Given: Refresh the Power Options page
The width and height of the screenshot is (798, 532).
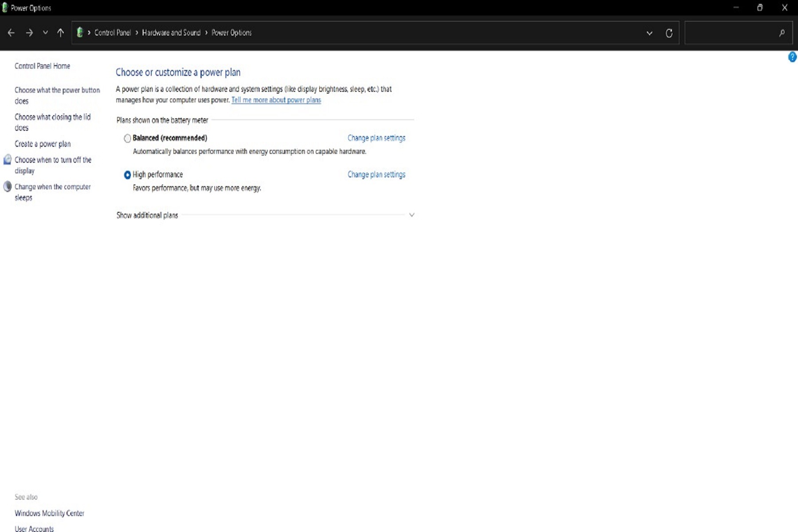Looking at the screenshot, I should pos(669,33).
